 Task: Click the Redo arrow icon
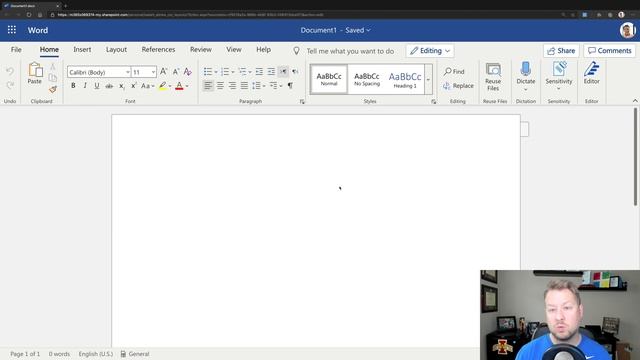point(10,85)
